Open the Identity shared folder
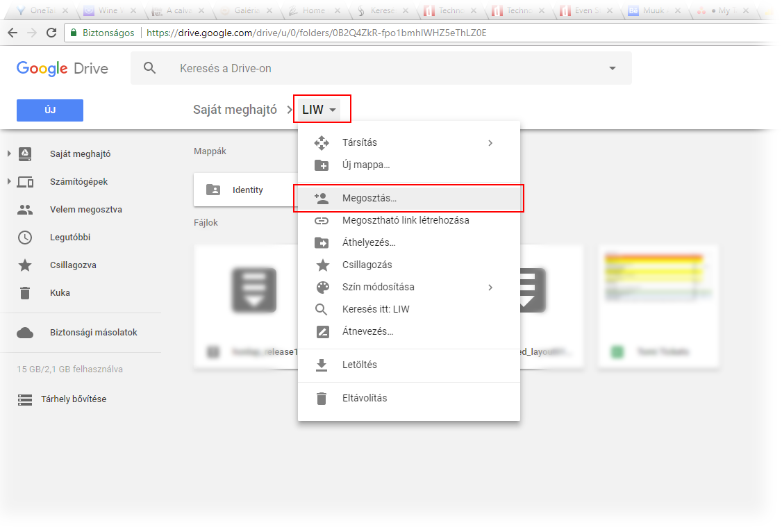This screenshot has width=782, height=532. pos(247,190)
